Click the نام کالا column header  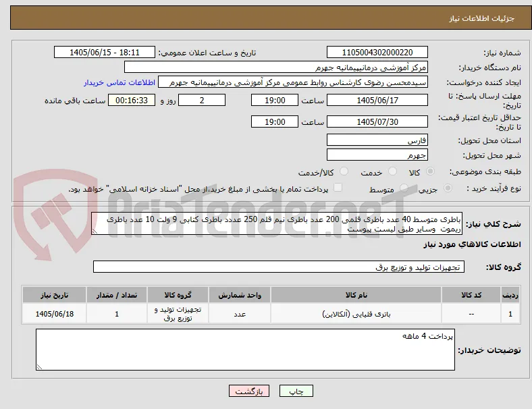tap(356, 295)
